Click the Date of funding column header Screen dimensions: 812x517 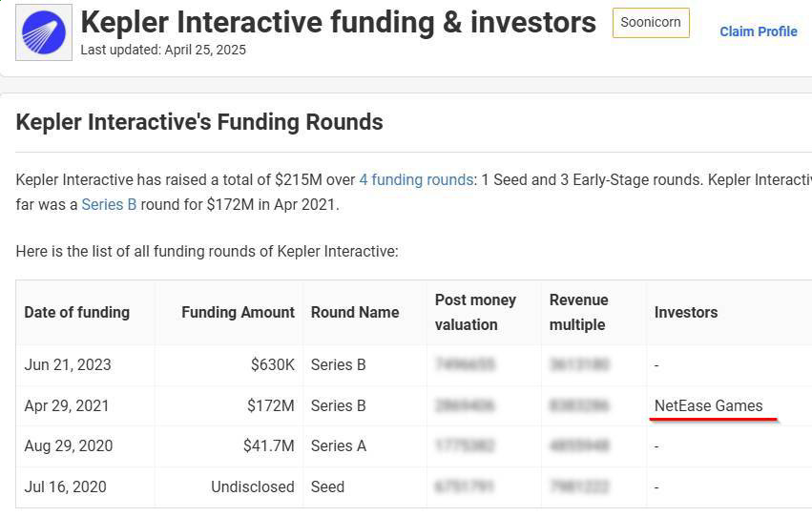click(76, 312)
